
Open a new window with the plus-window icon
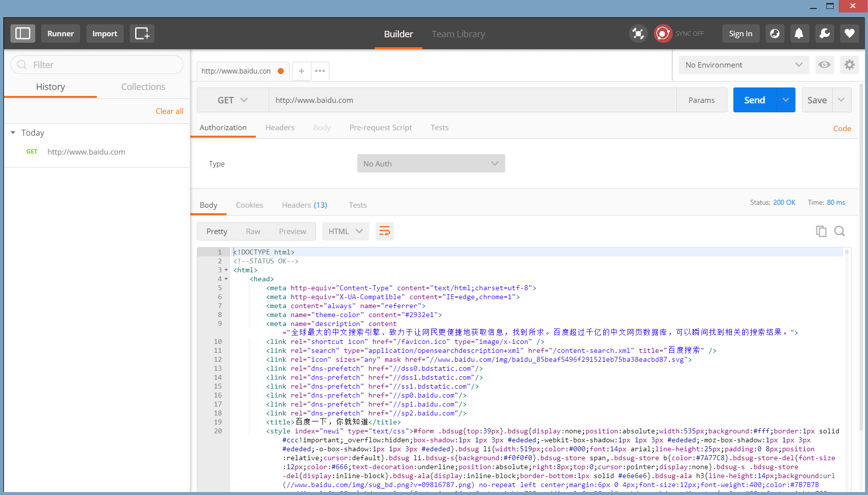pyautogui.click(x=142, y=33)
